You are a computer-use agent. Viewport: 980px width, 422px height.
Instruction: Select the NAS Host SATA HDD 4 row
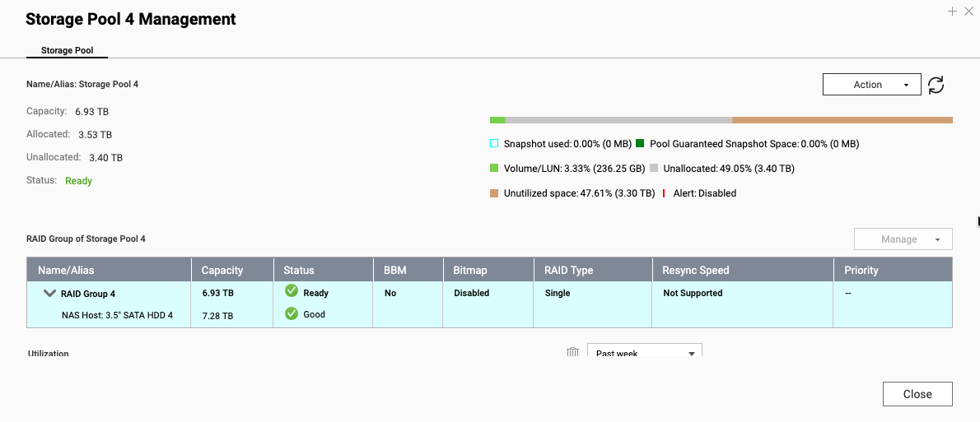point(117,315)
